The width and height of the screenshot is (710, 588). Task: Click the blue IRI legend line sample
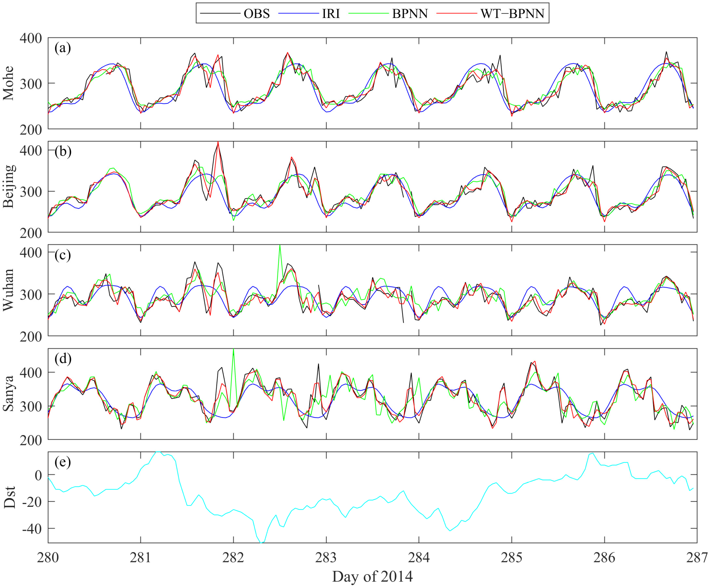[299, 14]
